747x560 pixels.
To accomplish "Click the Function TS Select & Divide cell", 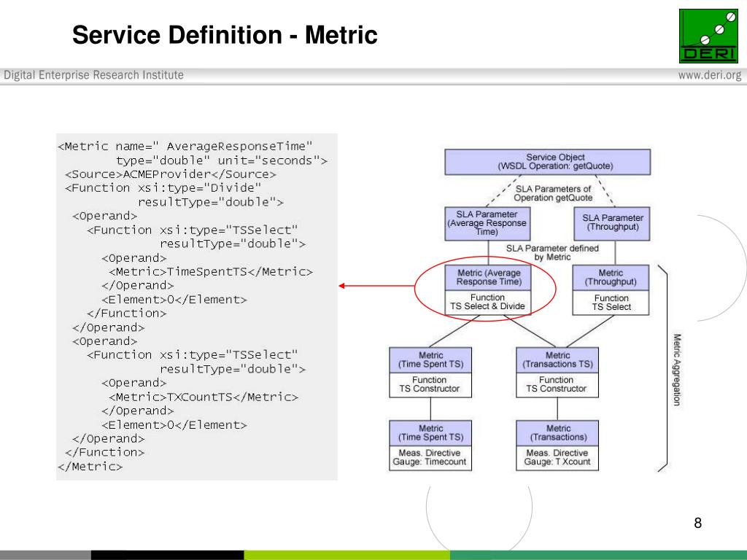I will [x=488, y=303].
